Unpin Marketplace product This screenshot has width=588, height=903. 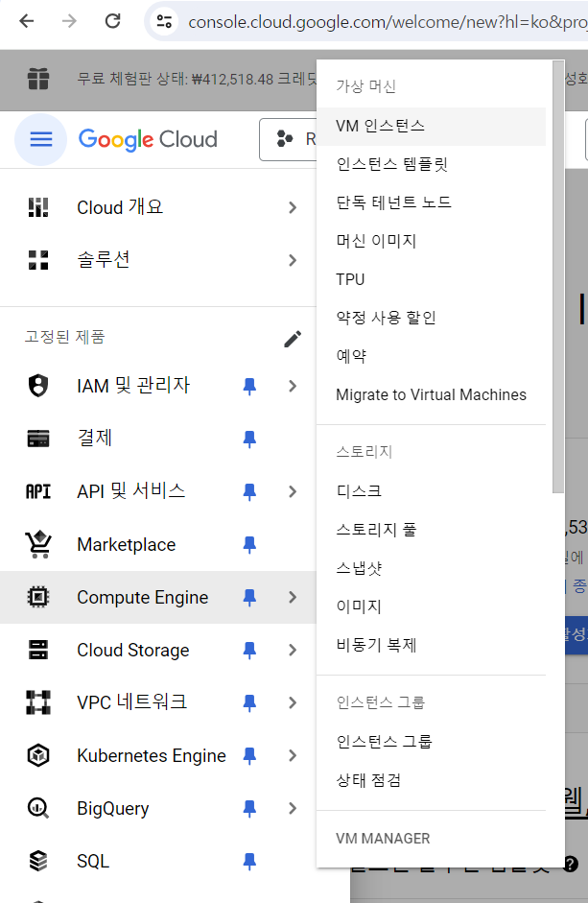(249, 545)
